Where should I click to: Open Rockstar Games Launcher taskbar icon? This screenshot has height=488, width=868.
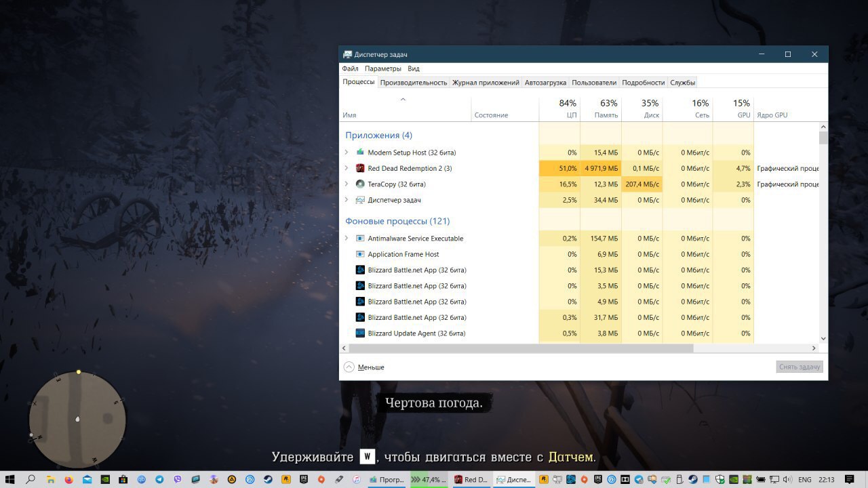(286, 479)
